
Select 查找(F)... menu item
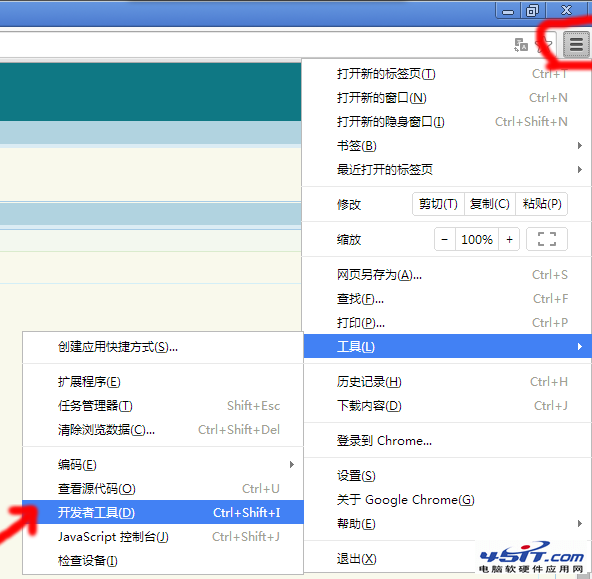[x=447, y=299]
